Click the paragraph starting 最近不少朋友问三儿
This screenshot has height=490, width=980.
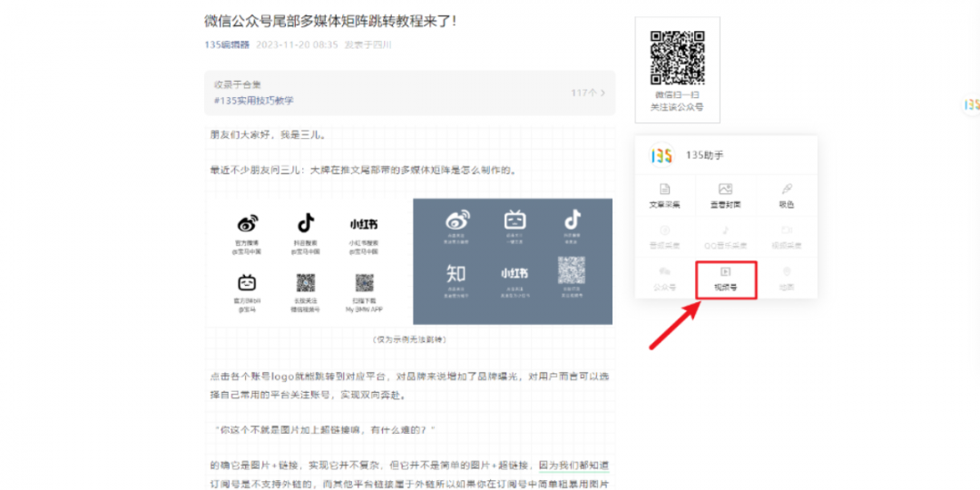click(x=364, y=170)
